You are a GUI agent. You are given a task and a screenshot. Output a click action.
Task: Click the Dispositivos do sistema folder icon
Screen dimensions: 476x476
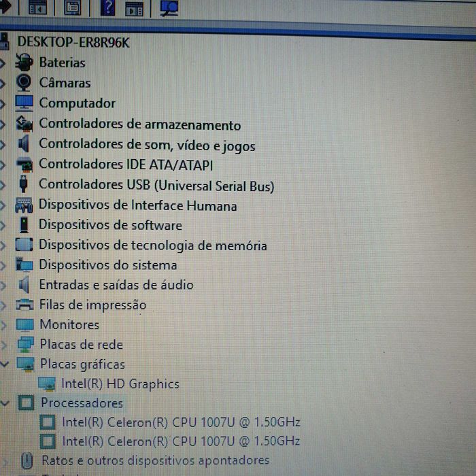(24, 264)
